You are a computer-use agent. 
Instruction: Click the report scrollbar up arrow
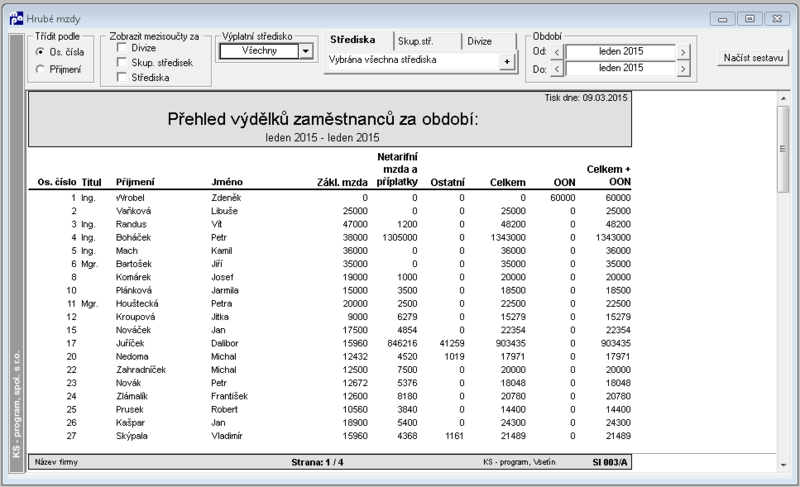[x=783, y=98]
